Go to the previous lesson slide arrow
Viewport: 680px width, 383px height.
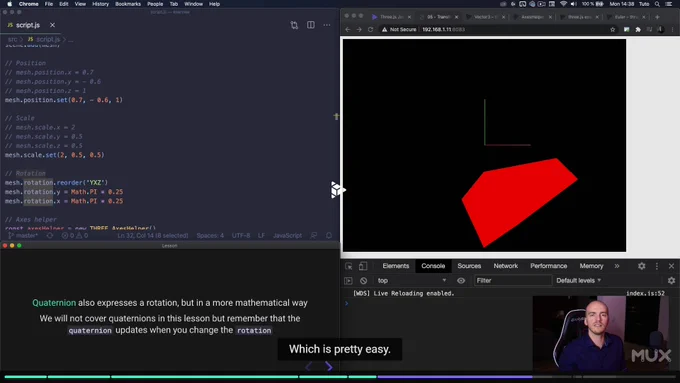click(x=309, y=367)
